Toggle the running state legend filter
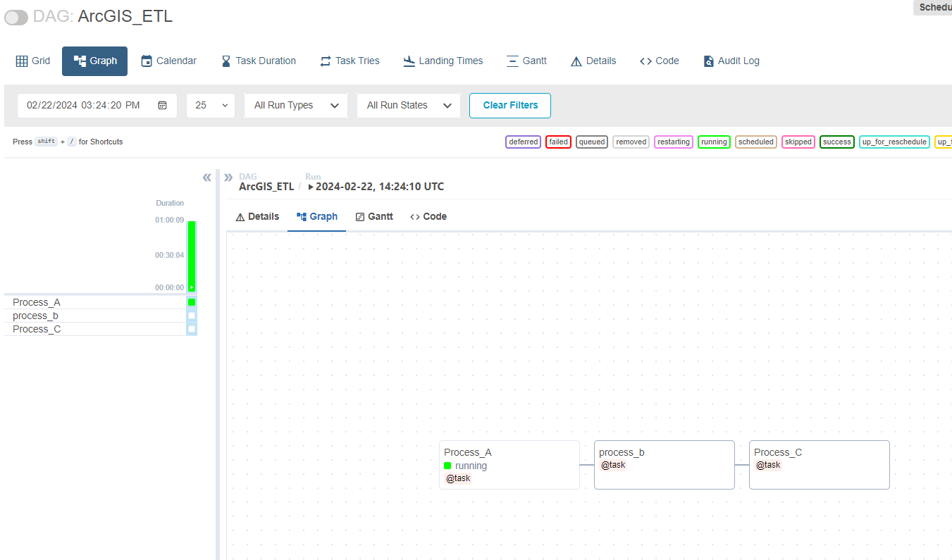The height and width of the screenshot is (560, 952). [714, 142]
